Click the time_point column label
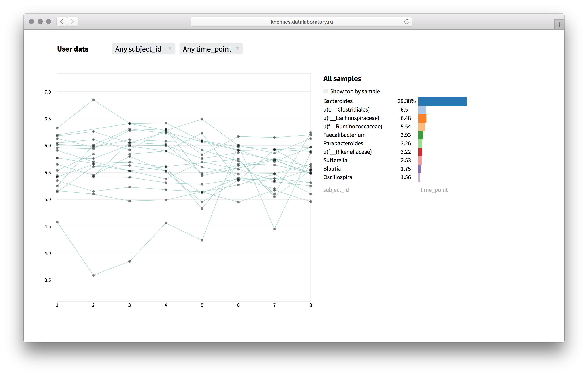Viewport: 588px width, 376px height. (x=434, y=190)
